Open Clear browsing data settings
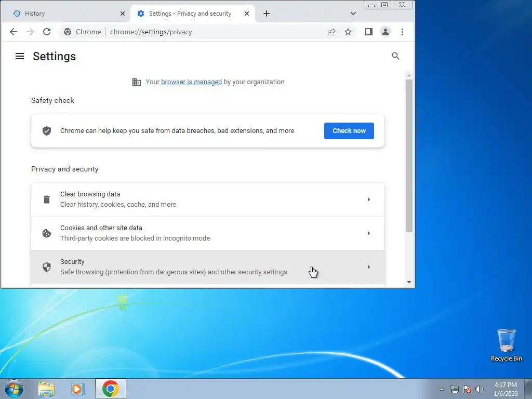The height and width of the screenshot is (399, 532). [208, 199]
